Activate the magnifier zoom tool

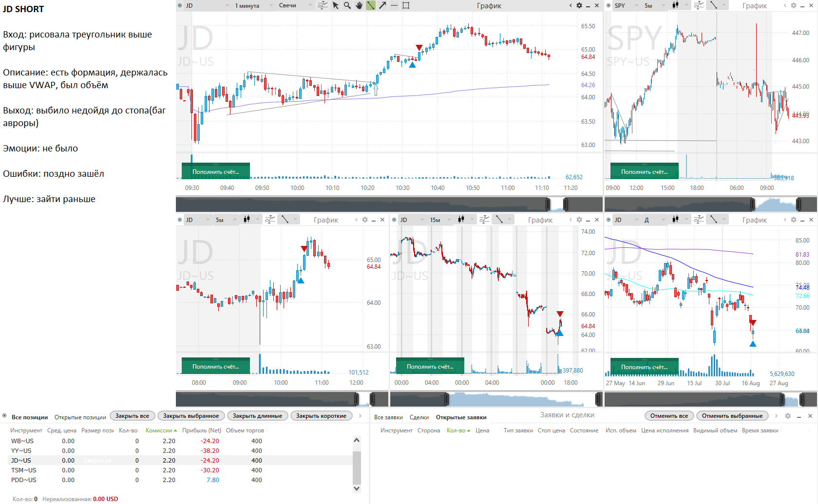(x=347, y=5)
